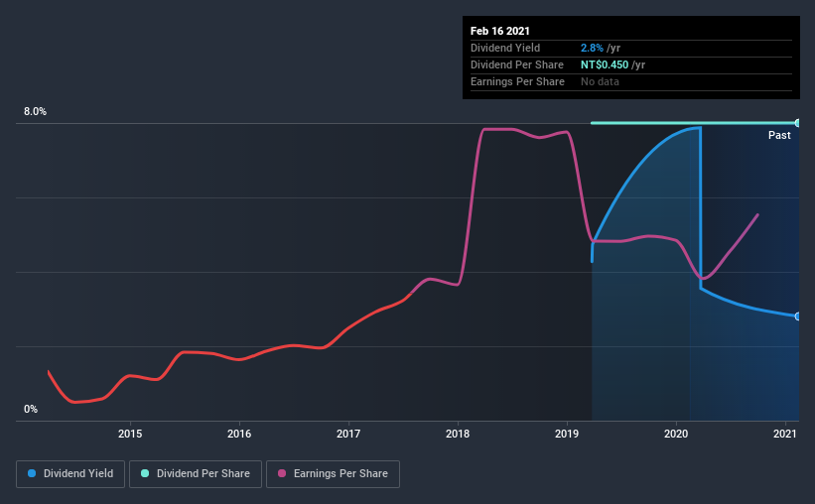Click the 2015 x-axis label
Screen dimensions: 815x504
coord(130,434)
